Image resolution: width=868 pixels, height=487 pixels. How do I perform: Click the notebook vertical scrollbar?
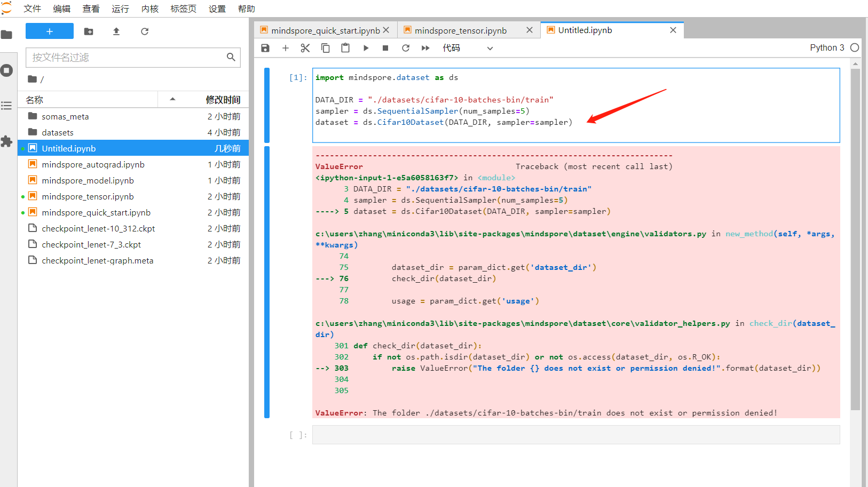pos(855,240)
